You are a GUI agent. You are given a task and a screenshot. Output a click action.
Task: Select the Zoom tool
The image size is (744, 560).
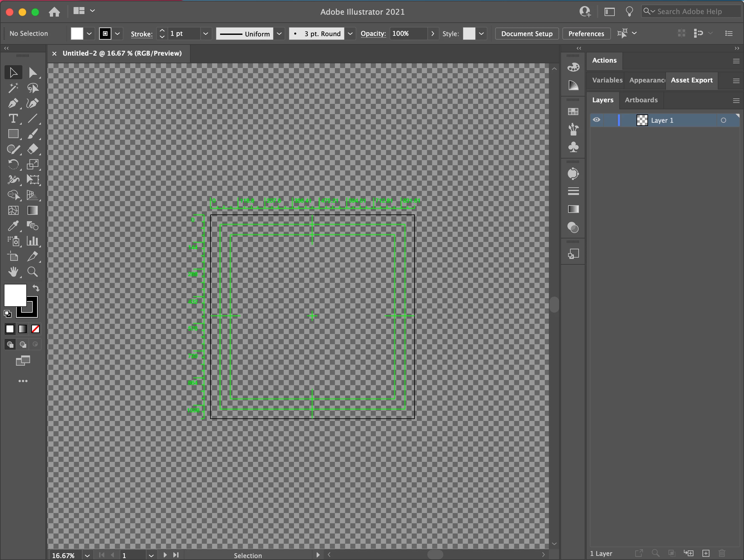(x=32, y=272)
